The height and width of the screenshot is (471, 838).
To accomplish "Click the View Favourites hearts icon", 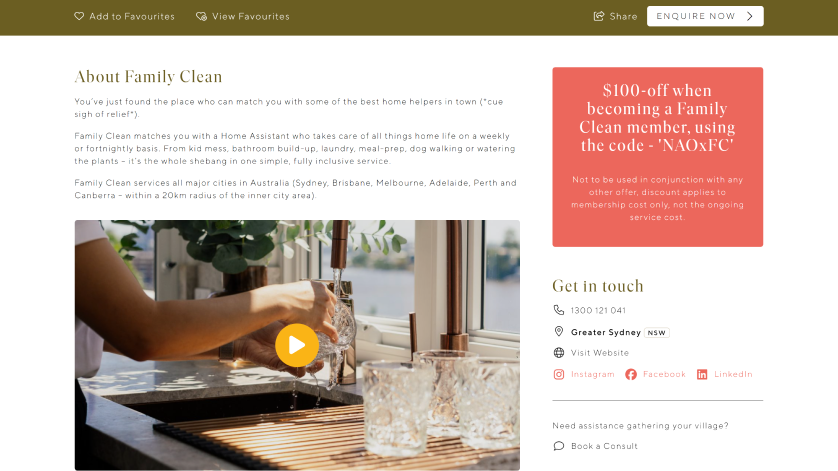I will tap(201, 17).
